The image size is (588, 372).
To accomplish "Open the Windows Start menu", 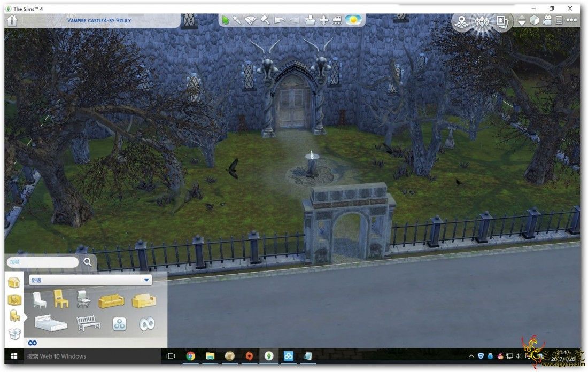I will click(x=14, y=356).
